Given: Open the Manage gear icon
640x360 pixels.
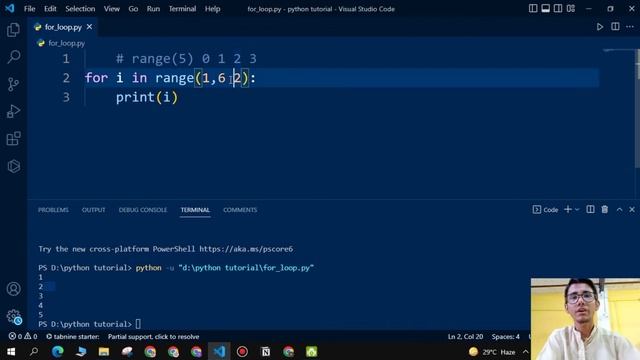Looking at the screenshot, I should [x=13, y=316].
